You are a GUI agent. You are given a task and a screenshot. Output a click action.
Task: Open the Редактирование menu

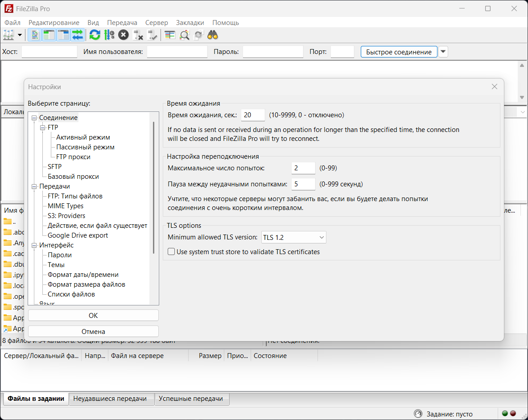coord(54,23)
